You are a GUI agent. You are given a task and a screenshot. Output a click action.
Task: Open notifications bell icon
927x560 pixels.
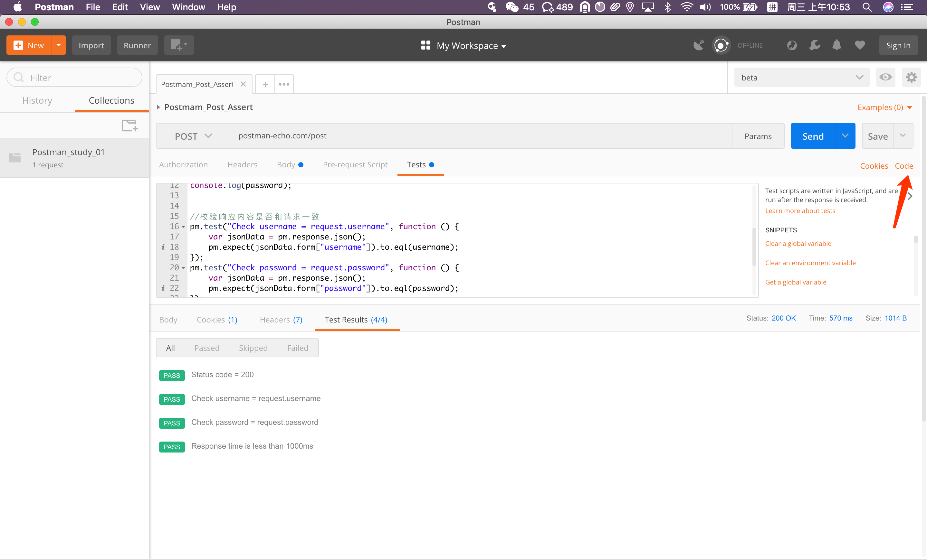click(837, 45)
